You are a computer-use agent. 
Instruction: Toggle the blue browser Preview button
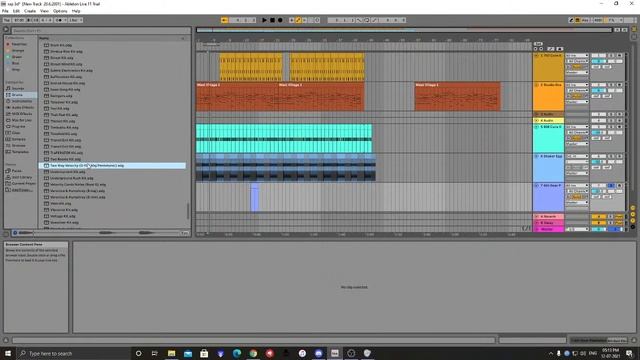15,233
